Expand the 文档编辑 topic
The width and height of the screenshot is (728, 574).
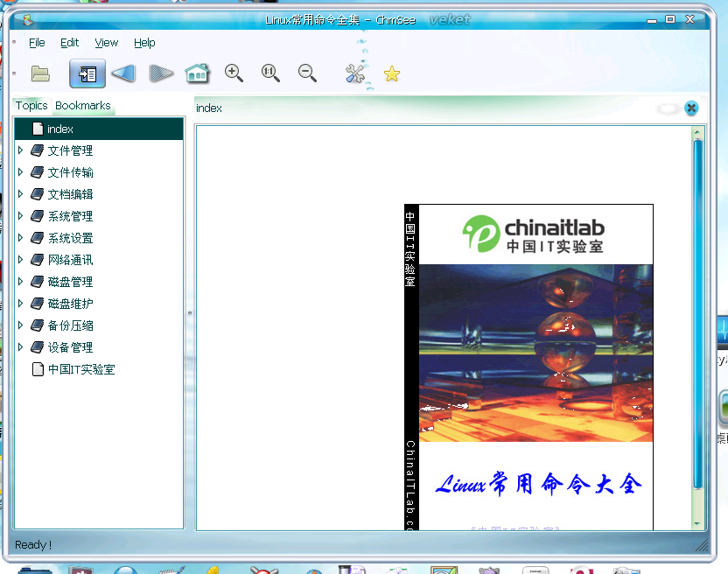click(20, 193)
